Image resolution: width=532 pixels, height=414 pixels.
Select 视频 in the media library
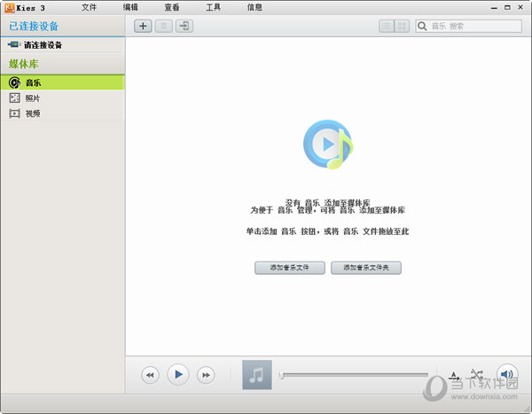[63, 113]
